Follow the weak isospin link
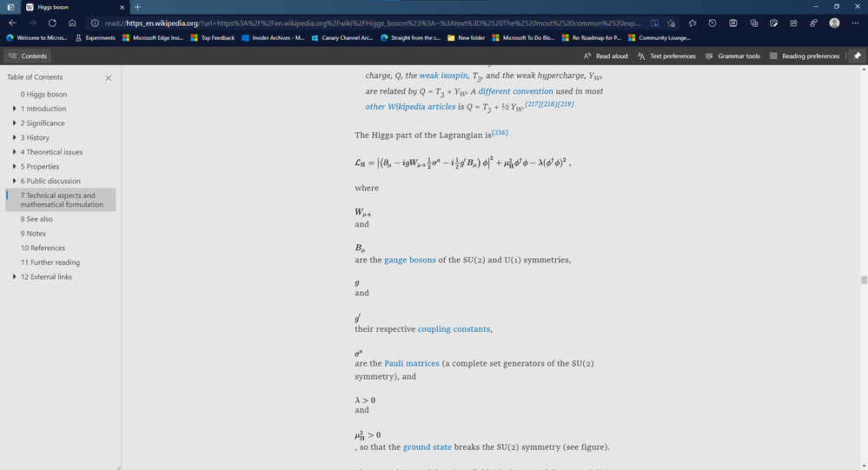The image size is (868, 470). (x=443, y=76)
